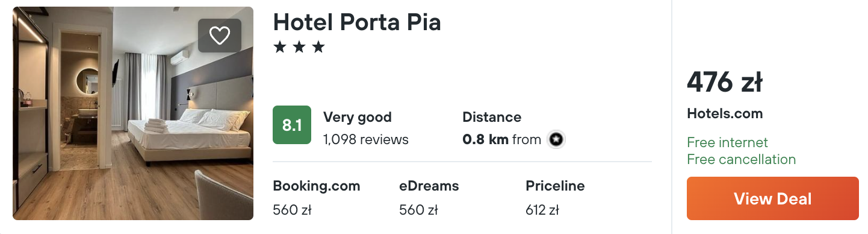This screenshot has height=234, width=868.
Task: Click the Free internet label
Action: [728, 142]
